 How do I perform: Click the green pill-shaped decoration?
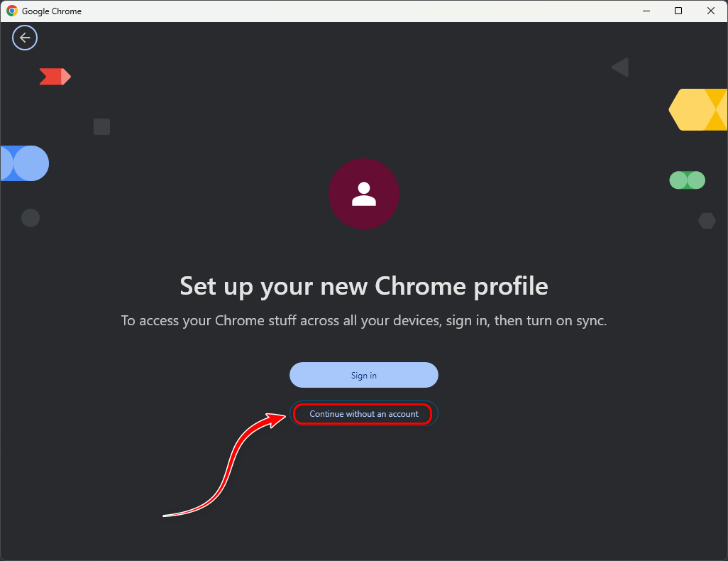(687, 180)
